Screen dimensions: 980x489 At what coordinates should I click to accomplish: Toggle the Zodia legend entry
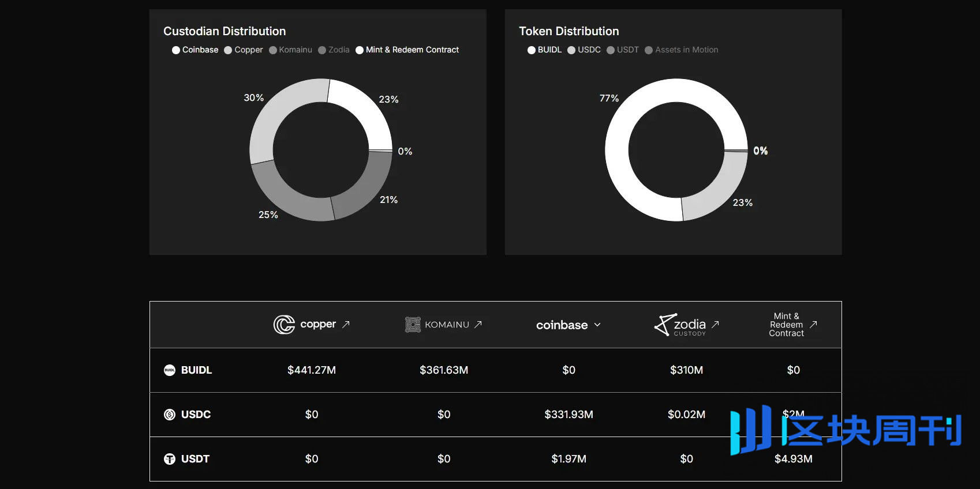(334, 50)
